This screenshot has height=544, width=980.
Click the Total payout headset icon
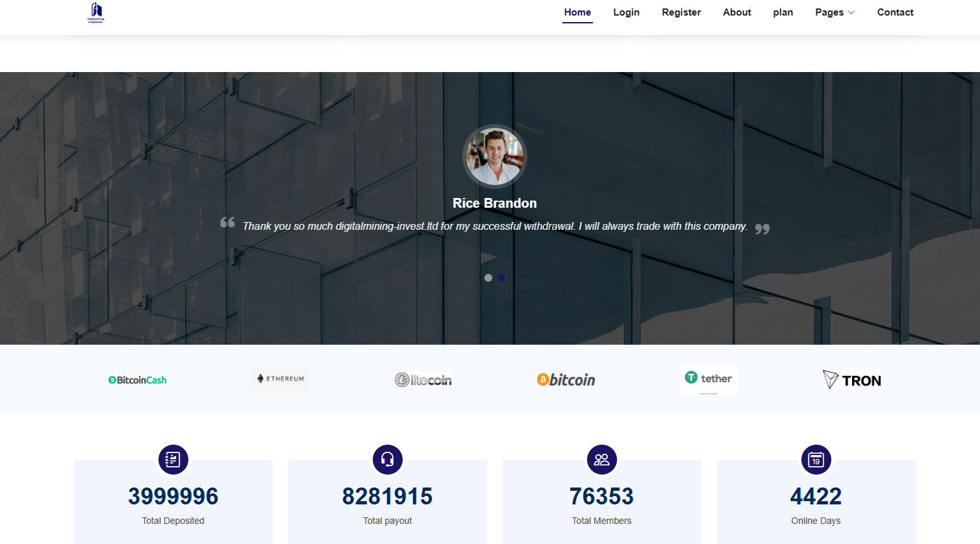coord(387,460)
